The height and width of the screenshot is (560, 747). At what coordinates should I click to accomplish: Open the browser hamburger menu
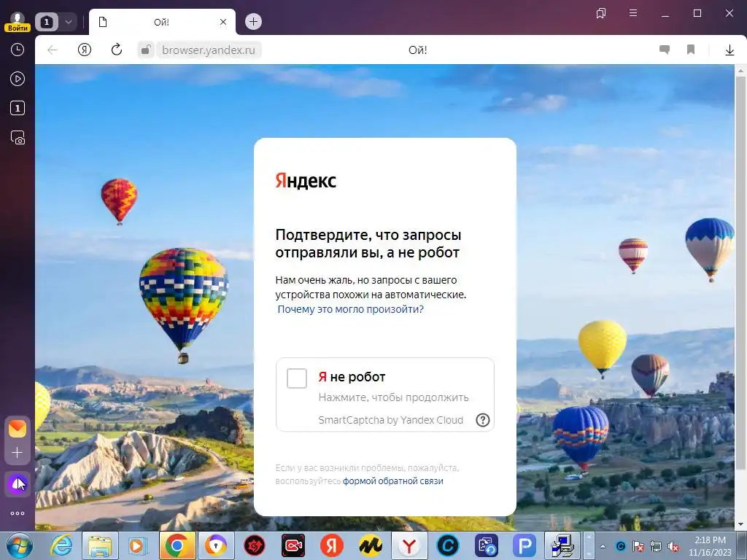pyautogui.click(x=633, y=13)
